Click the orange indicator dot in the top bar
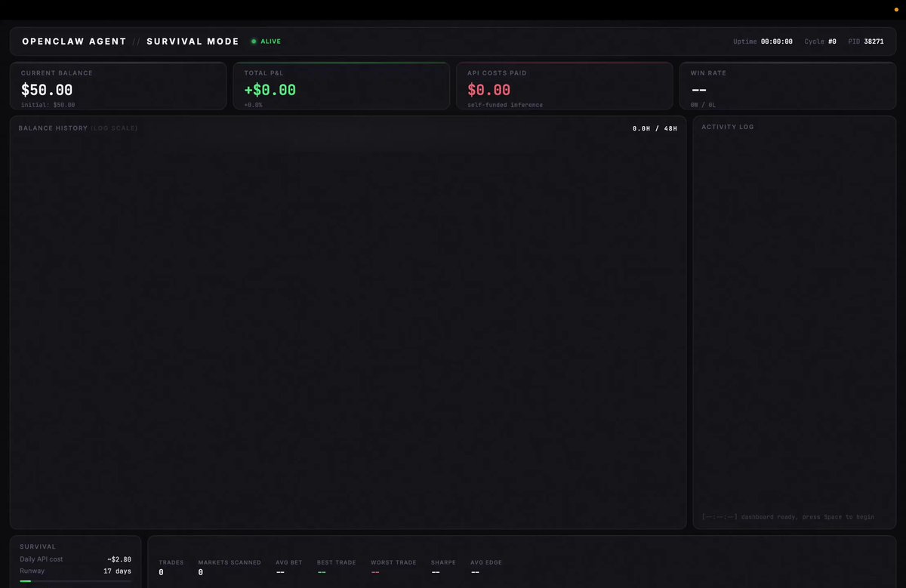906x588 pixels. click(x=896, y=9)
